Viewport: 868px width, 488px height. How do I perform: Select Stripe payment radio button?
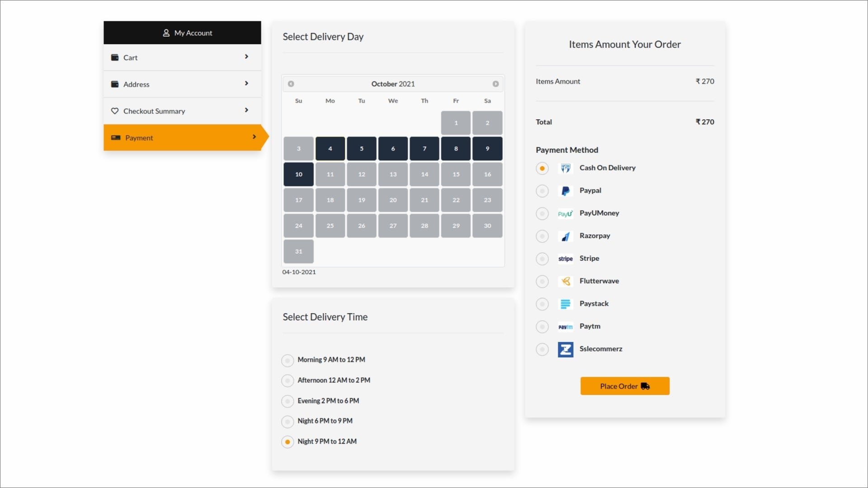coord(542,258)
